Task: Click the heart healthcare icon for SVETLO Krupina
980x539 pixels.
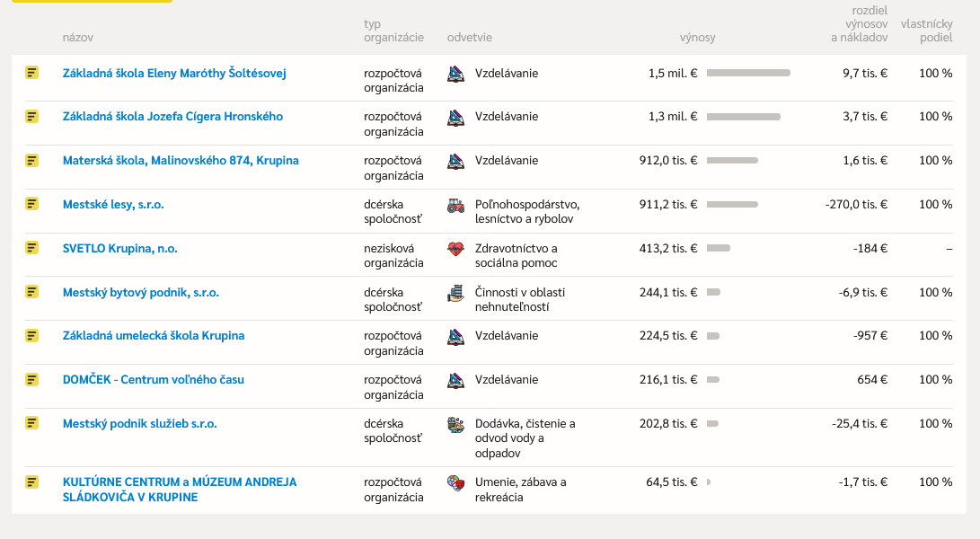Action: (455, 249)
